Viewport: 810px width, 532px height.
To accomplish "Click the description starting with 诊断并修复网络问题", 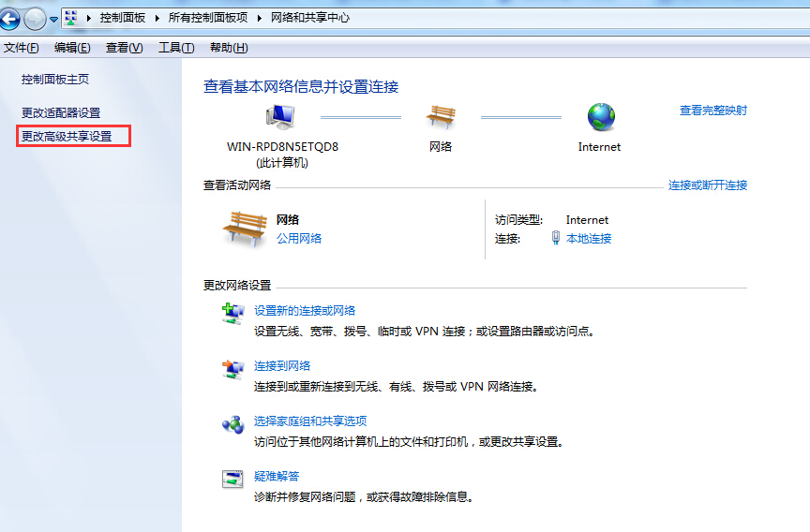I will (364, 497).
